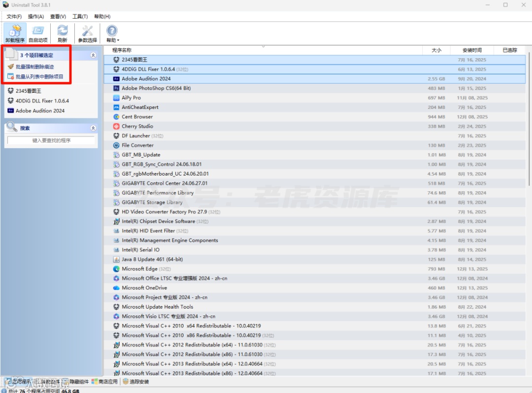This screenshot has width=532, height=393.
Task: Open the 查看(V) menu
Action: click(x=58, y=16)
